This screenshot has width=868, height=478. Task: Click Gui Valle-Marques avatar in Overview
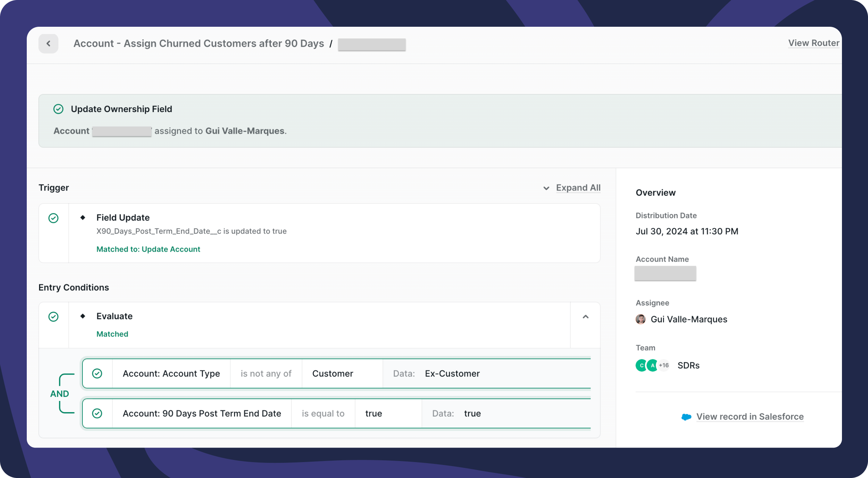(x=641, y=319)
